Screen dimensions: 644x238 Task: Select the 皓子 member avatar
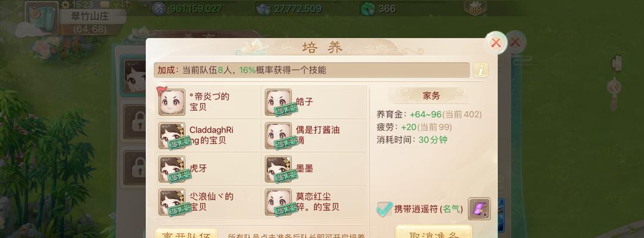point(278,102)
